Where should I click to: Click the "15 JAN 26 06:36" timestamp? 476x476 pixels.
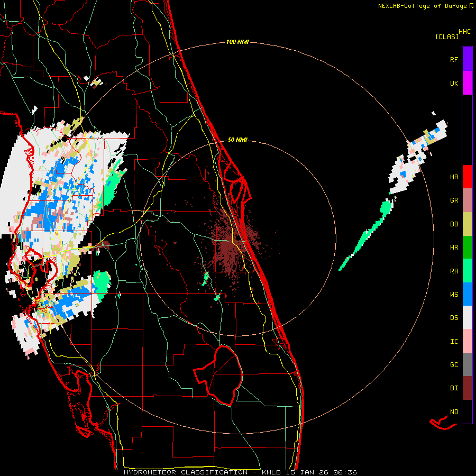[321, 472]
